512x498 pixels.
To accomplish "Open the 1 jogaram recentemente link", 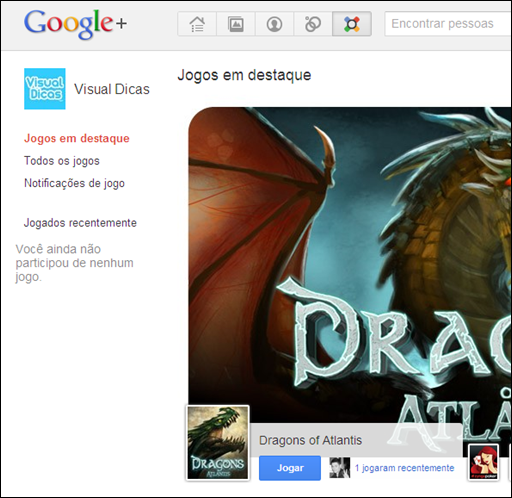I will [404, 468].
